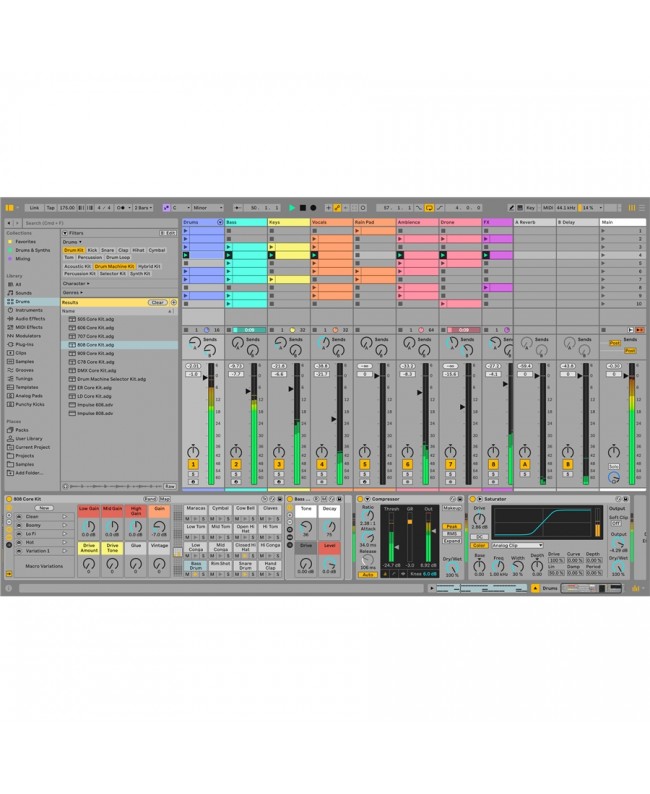
Task: Select the Main track header
Action: [x=623, y=222]
